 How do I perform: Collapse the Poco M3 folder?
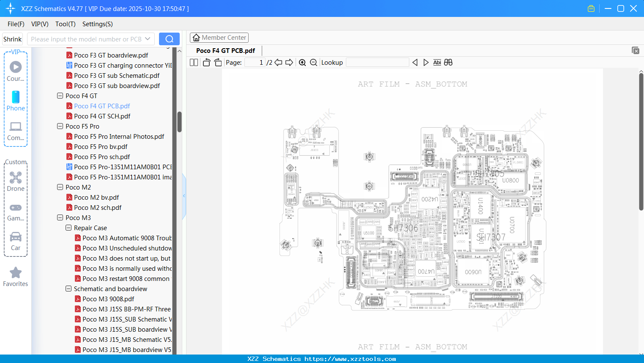60,218
